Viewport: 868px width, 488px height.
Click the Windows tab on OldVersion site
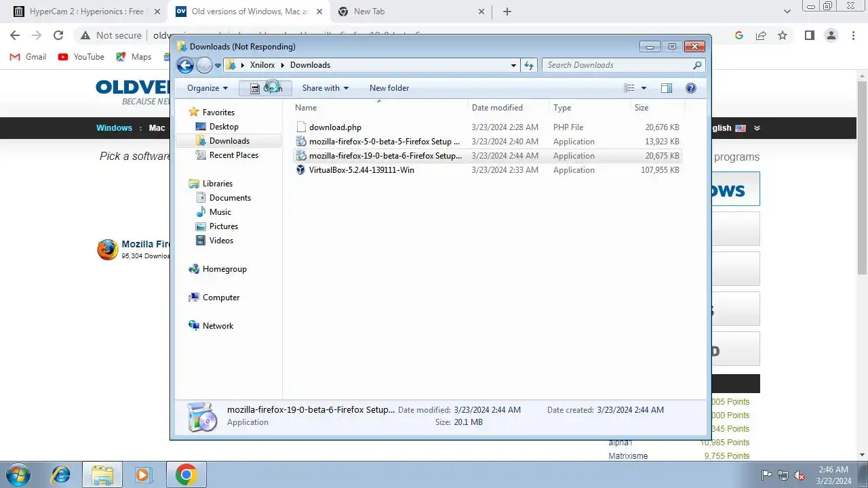click(x=114, y=128)
